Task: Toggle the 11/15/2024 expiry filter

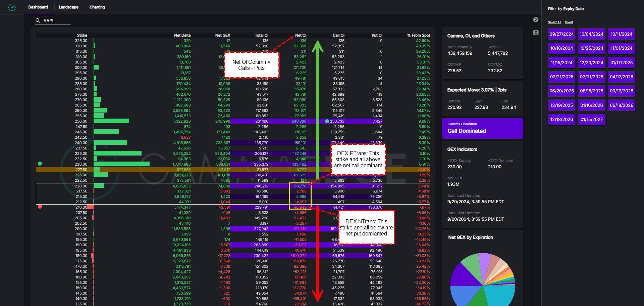Action: [x=561, y=62]
